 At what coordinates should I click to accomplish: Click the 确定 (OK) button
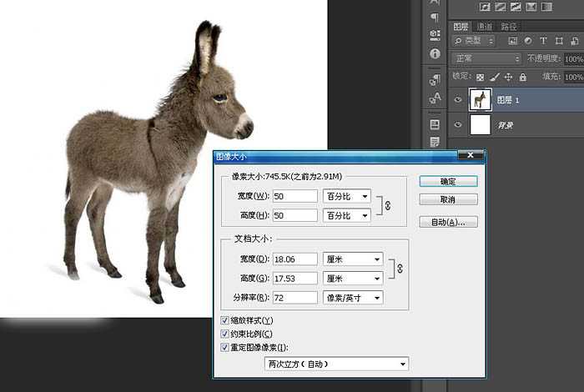[x=449, y=181]
